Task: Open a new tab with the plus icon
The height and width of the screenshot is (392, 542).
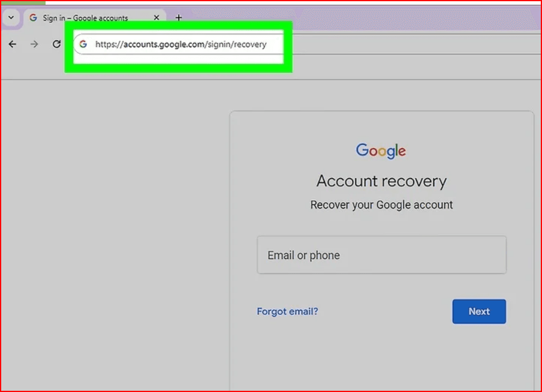Action: [x=178, y=18]
